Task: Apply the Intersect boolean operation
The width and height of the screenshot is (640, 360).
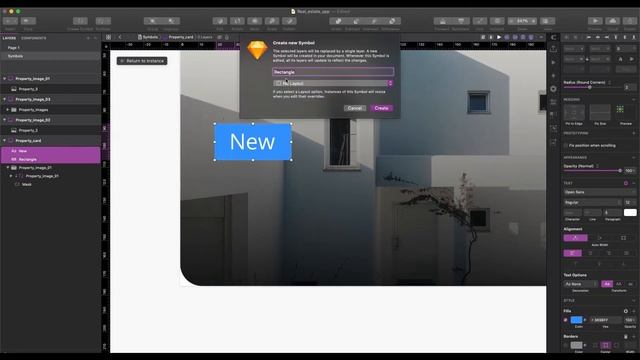Action: pos(374,21)
